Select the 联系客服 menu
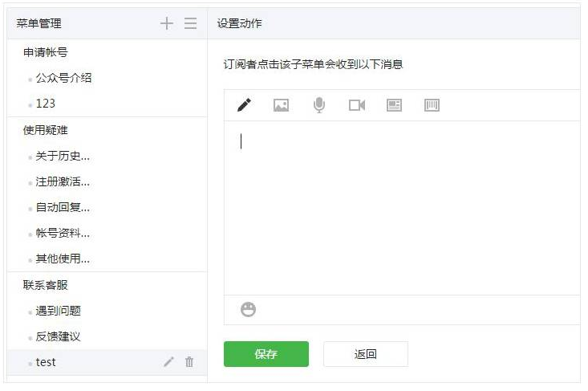This screenshot has height=391, width=588. coord(45,285)
